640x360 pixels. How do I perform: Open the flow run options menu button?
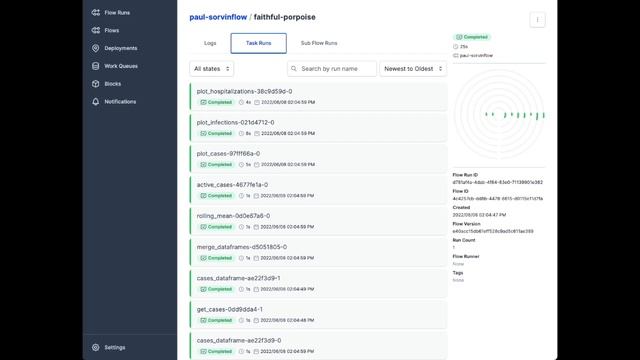tap(537, 20)
